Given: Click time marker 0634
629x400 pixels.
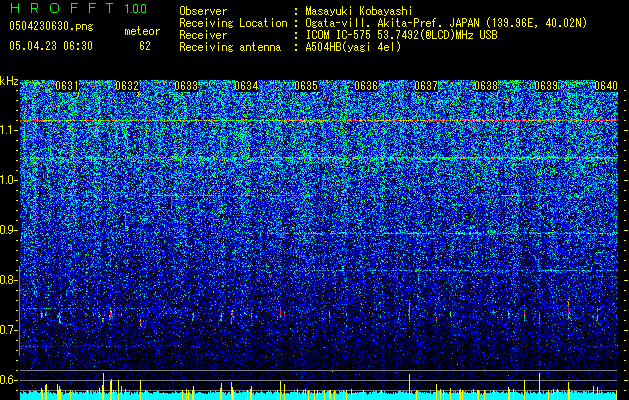Looking at the screenshot, I should click(x=246, y=86).
